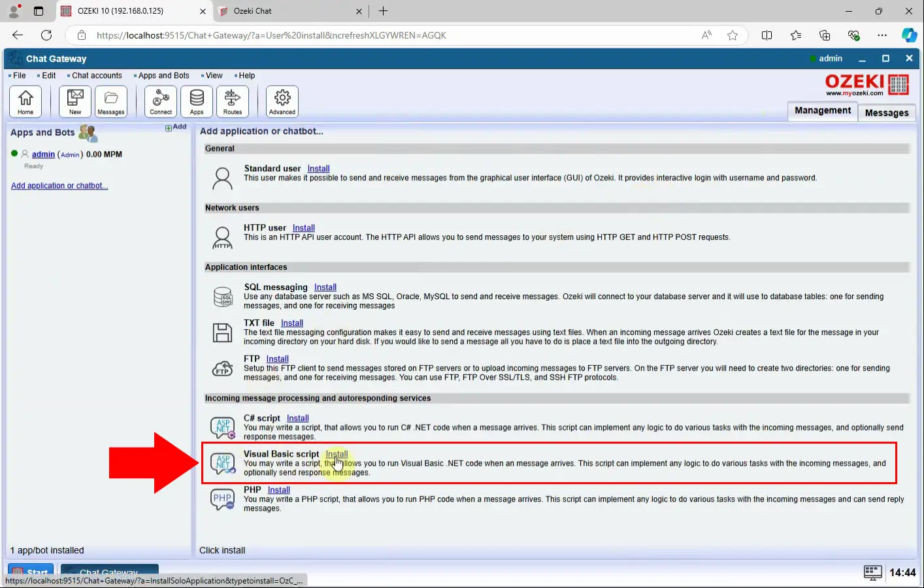Install the Visual Basic script
Viewport: 924px width, 588px height.
pyautogui.click(x=337, y=454)
